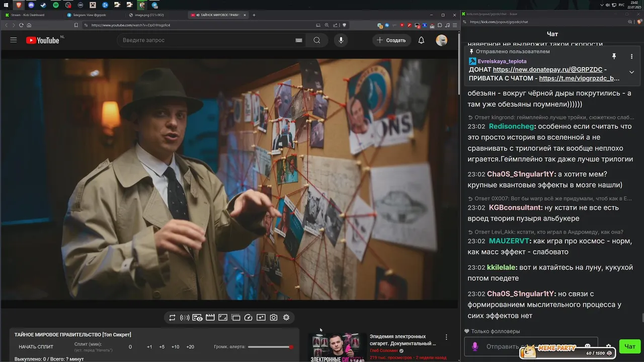644x362 pixels.
Task: Open the YouTube guide hamburger menu
Action: (x=14, y=40)
